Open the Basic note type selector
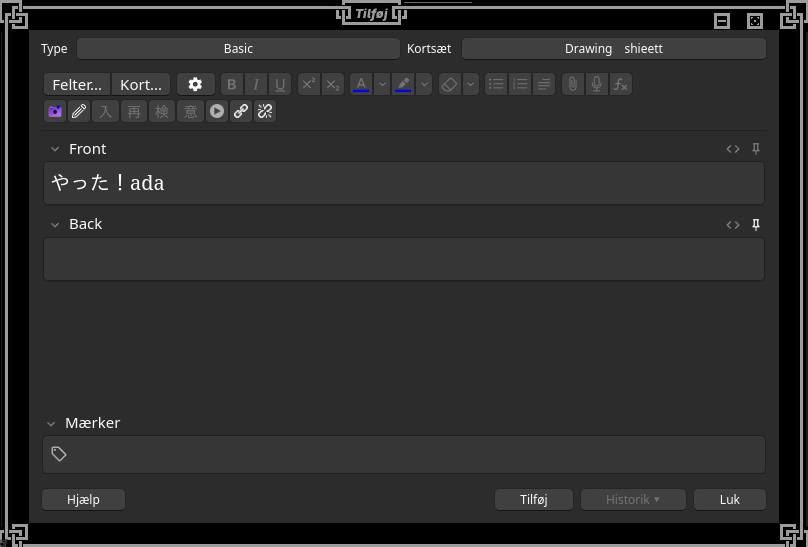The width and height of the screenshot is (808, 547). [x=239, y=49]
